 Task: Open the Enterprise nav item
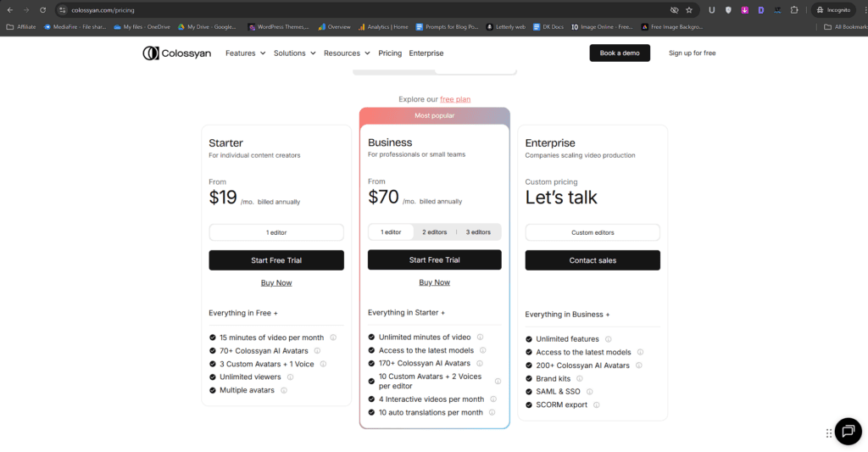click(426, 53)
